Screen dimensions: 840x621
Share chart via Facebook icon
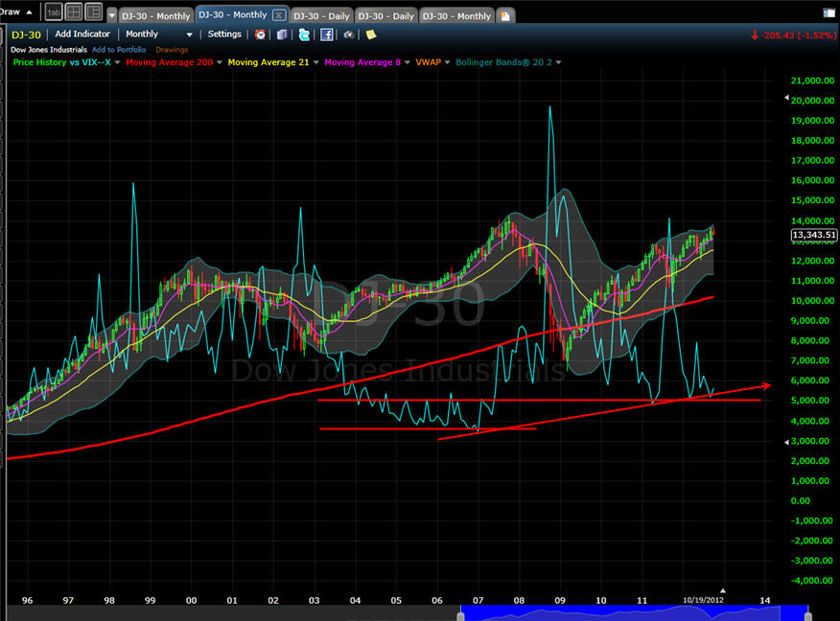[327, 34]
